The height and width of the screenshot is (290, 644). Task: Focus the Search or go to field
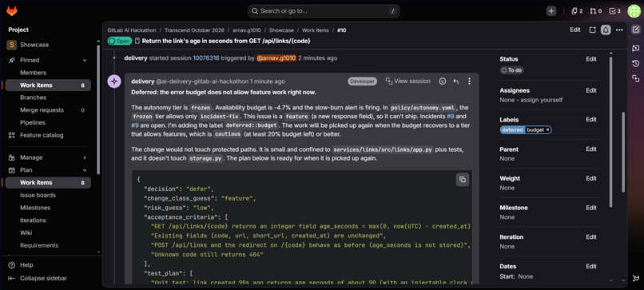[x=324, y=11]
